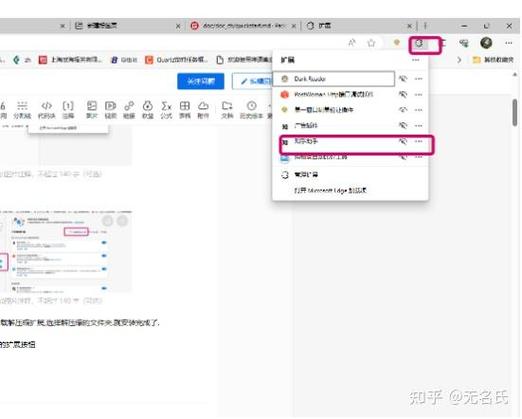This screenshot has width=522, height=419.
Task: Click the red Postwoman extension icon
Action: [x=284, y=95]
